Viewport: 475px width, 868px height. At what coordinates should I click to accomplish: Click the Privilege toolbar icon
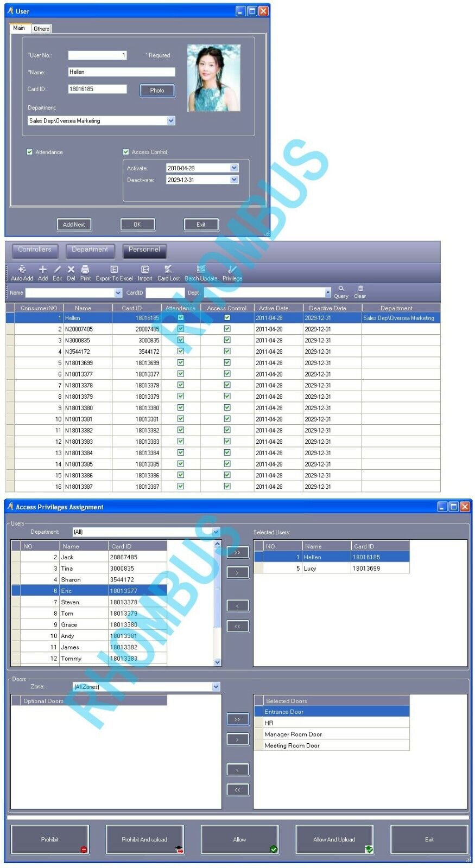(232, 270)
